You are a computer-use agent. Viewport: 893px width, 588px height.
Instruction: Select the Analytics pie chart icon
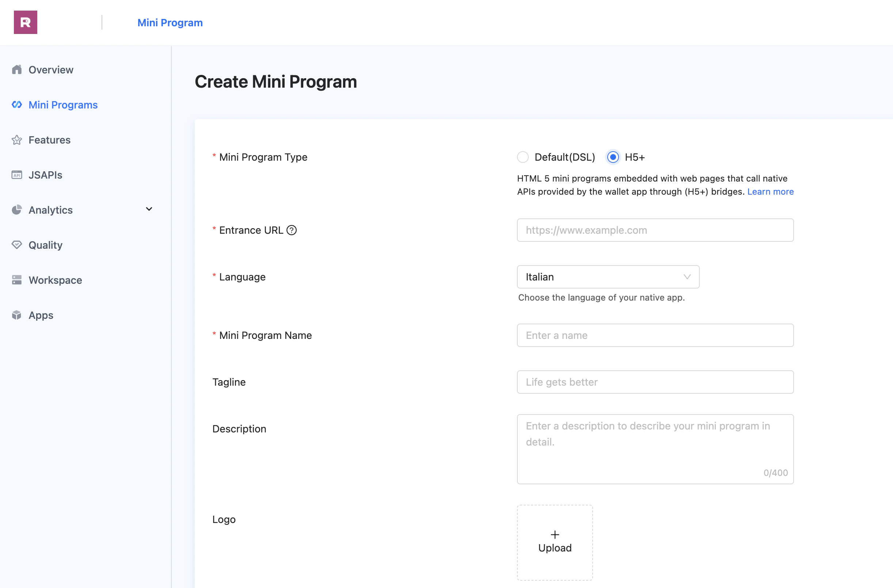pos(17,210)
